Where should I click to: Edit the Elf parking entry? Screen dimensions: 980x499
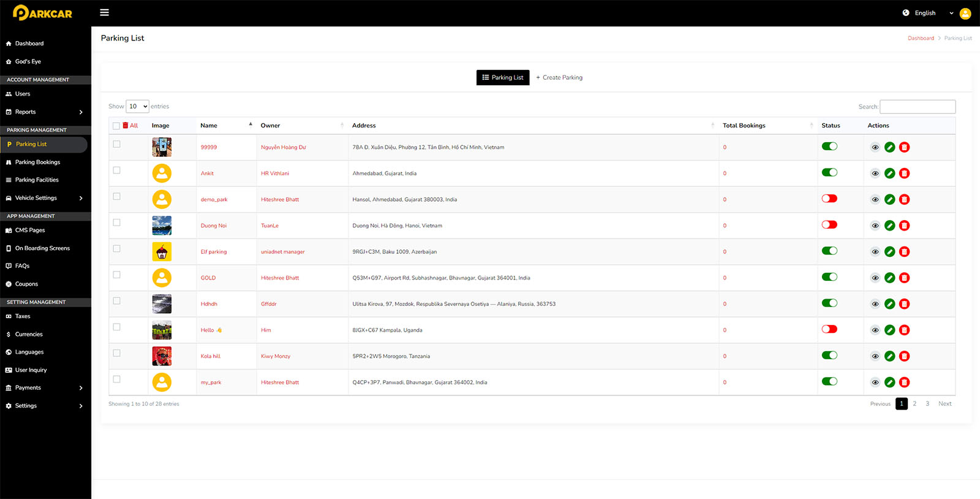coord(890,252)
